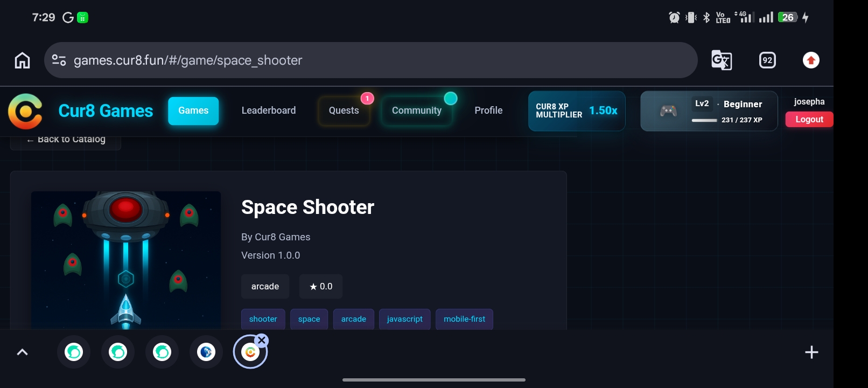Click the josepha username
Screen dimensions: 868x388
coord(809,102)
